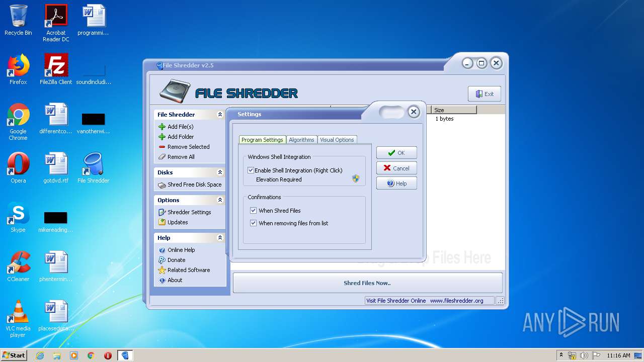Toggle When Shred Files confirmation checkbox
644x362 pixels.
(x=253, y=211)
